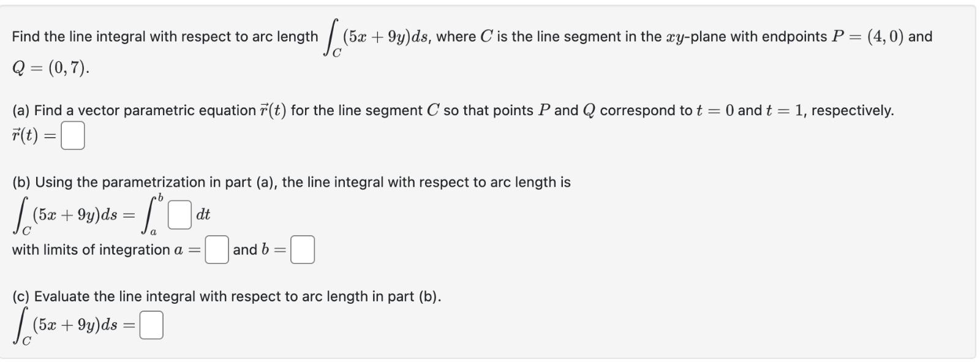
Task: Click the box following (5x + 9y)ds equals
Action: (151, 323)
